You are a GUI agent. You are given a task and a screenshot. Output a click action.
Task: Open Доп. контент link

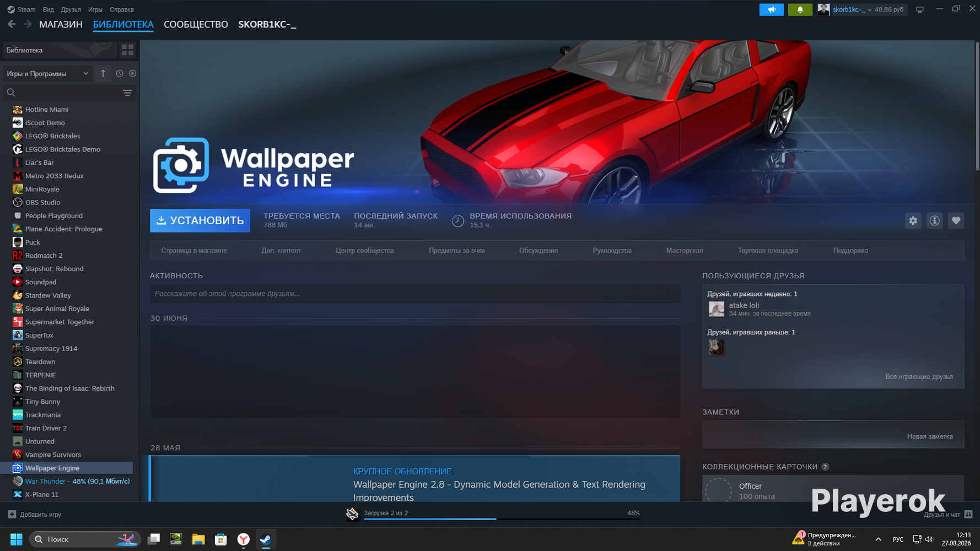(281, 251)
